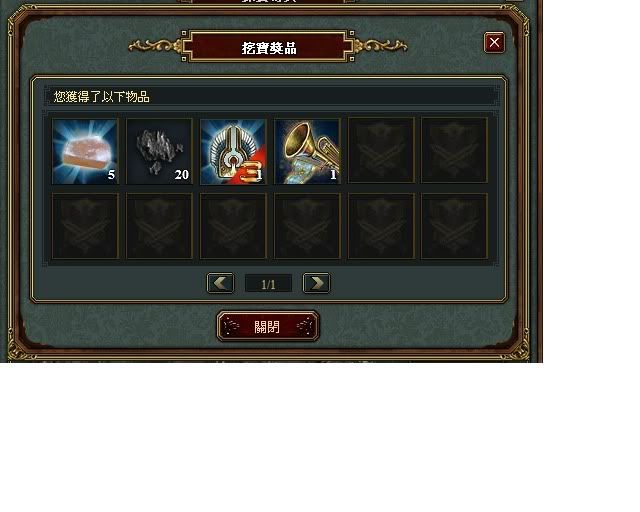Click third empty slot in bottom row
The image size is (640, 512).
click(x=233, y=226)
